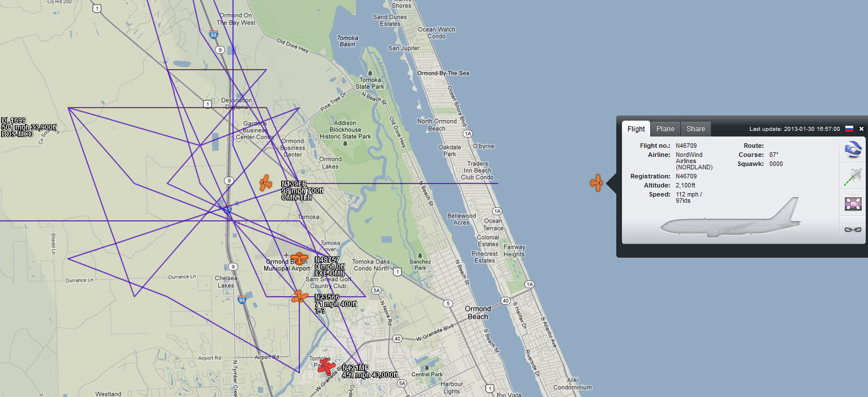868x397 pixels.
Task: Click the fullscreen arrows icon in info panel
Action: click(852, 203)
